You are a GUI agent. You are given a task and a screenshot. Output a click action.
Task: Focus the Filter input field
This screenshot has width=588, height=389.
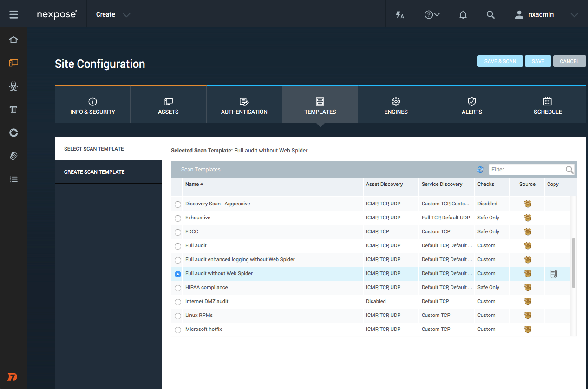tap(527, 170)
